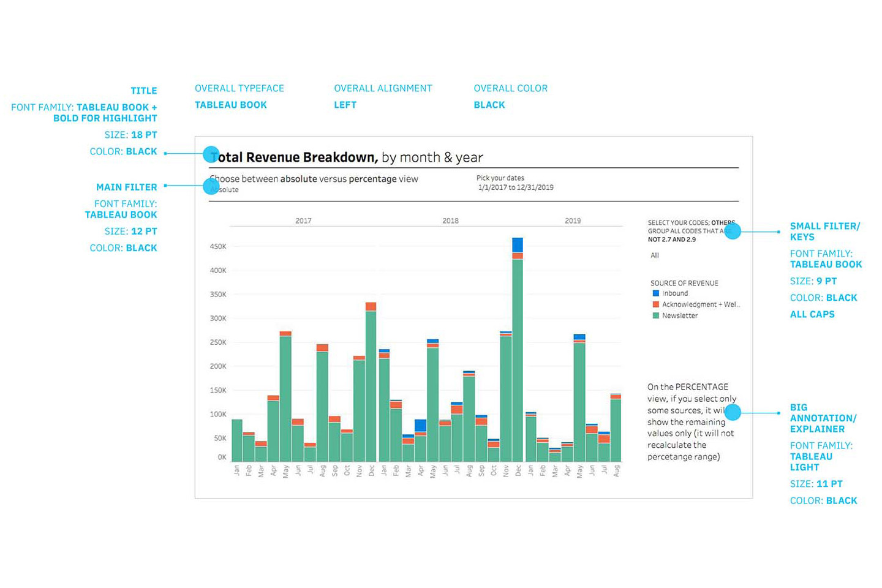Click the 2018 year column header

[x=450, y=221]
